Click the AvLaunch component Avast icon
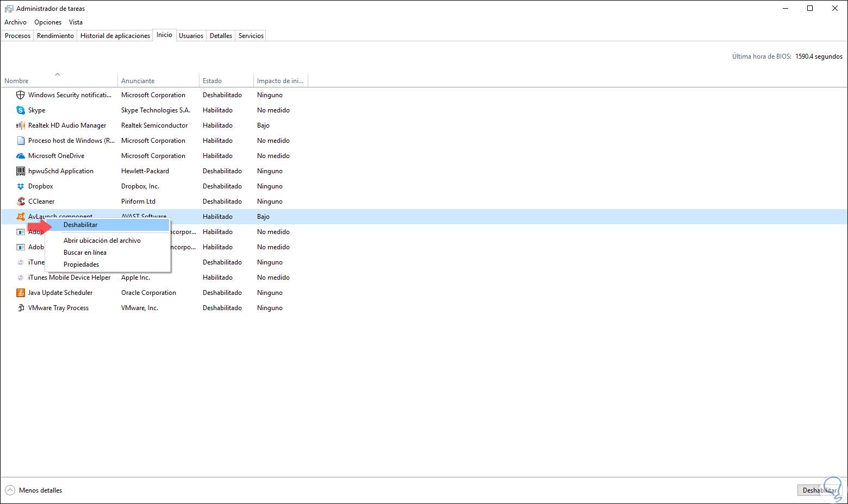The image size is (848, 504). 21,217
